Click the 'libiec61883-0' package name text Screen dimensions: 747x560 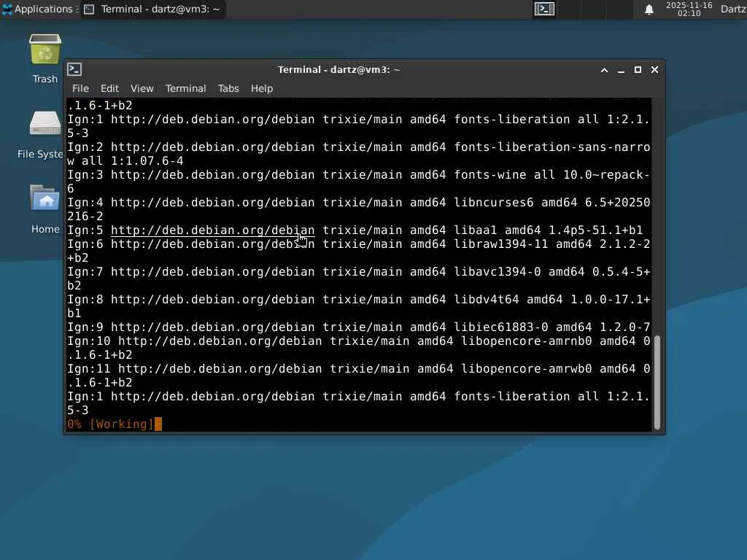(500, 327)
